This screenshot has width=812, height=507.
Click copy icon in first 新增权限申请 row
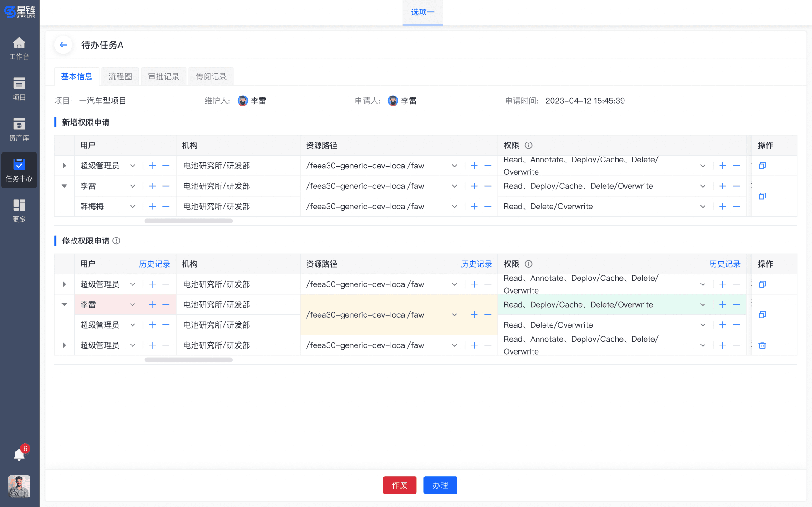[x=762, y=166]
